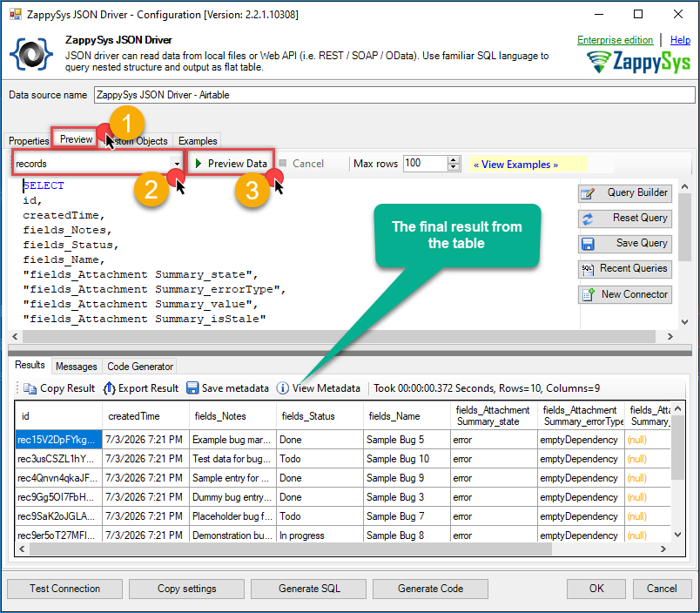Click results grid horizontal scrollbar thumb
The image size is (700, 613).
point(291,549)
